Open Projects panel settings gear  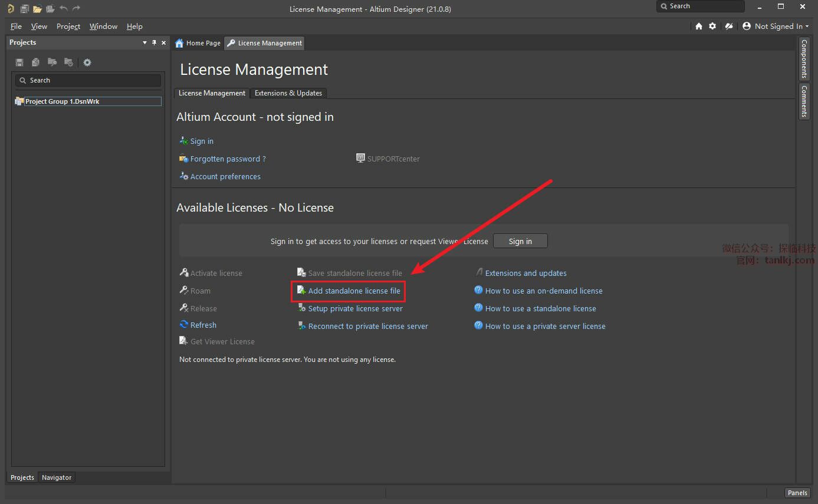(87, 62)
